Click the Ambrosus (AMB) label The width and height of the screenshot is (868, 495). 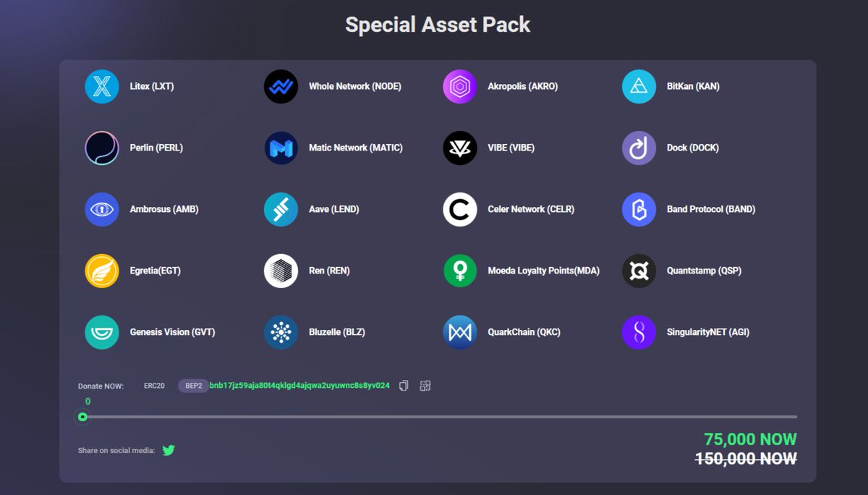coord(164,209)
